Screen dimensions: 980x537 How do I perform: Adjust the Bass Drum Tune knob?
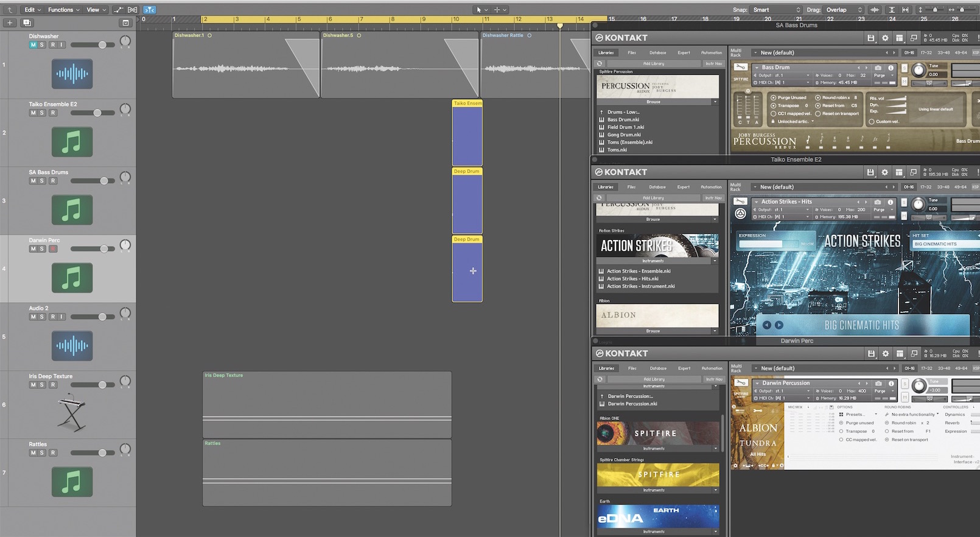[919, 70]
